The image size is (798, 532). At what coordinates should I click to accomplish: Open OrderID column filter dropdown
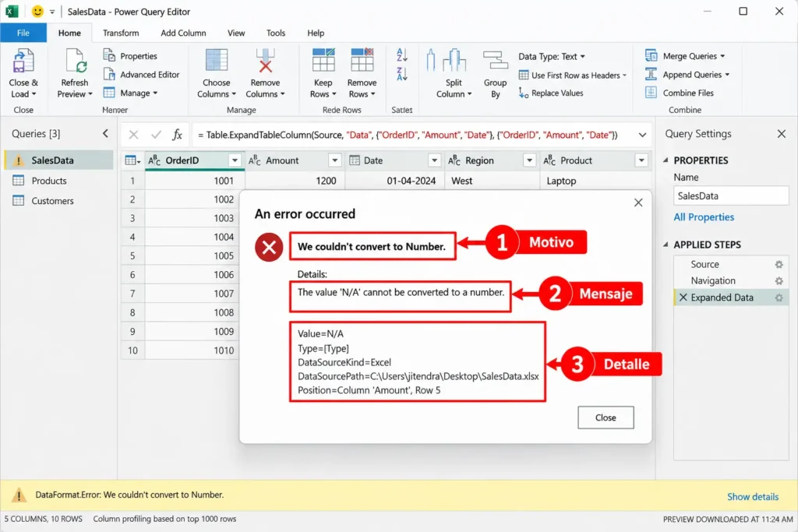(235, 160)
